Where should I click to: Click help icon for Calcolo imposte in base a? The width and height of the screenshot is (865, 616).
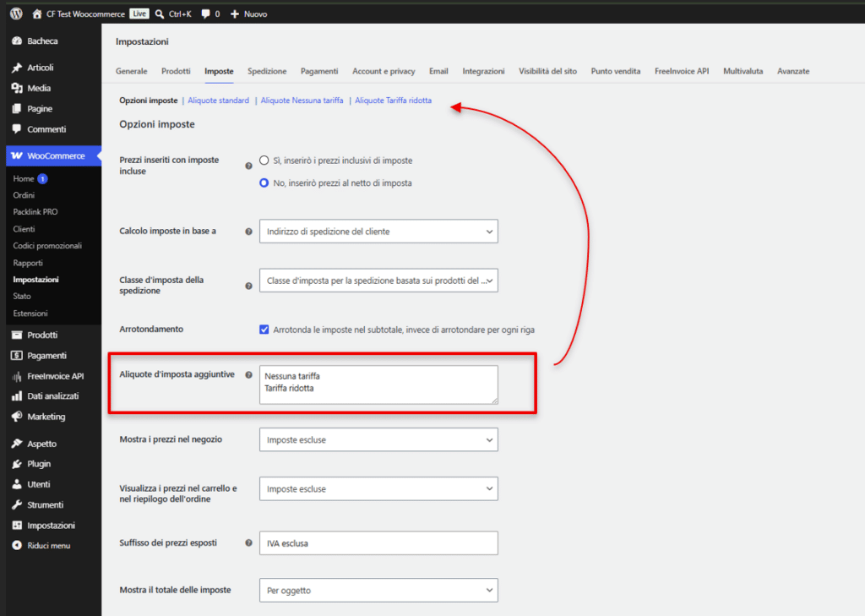click(x=249, y=232)
